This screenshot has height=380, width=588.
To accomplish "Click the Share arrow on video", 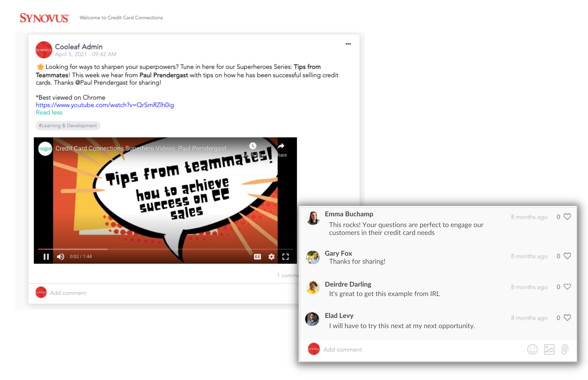I will pos(281,146).
